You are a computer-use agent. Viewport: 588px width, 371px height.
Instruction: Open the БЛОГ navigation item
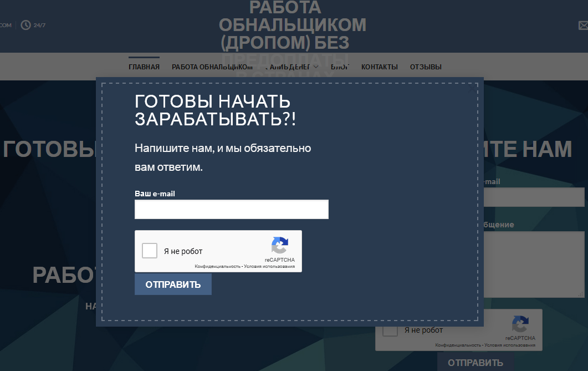coord(340,67)
